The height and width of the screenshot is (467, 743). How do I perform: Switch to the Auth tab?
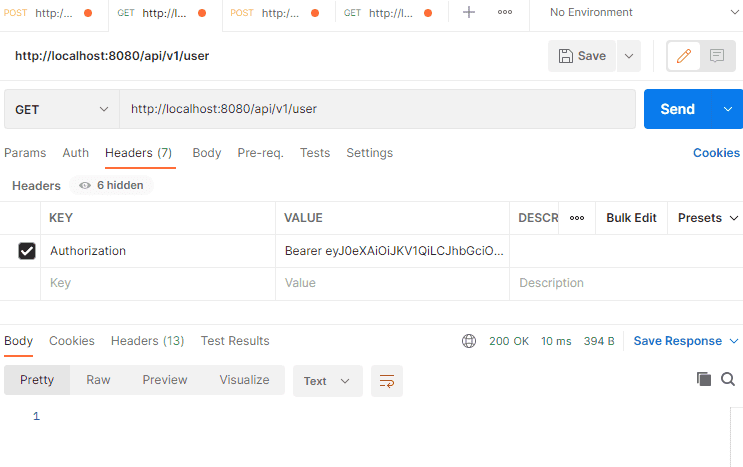point(76,153)
